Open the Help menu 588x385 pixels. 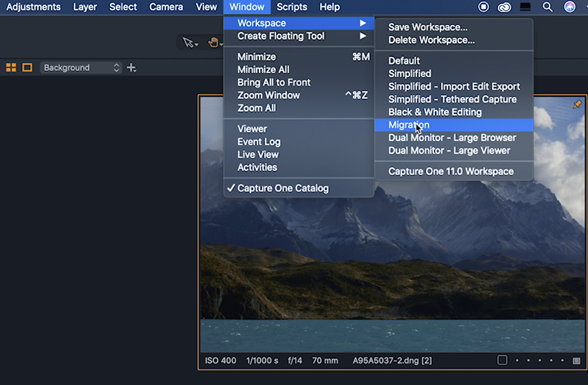(x=329, y=7)
